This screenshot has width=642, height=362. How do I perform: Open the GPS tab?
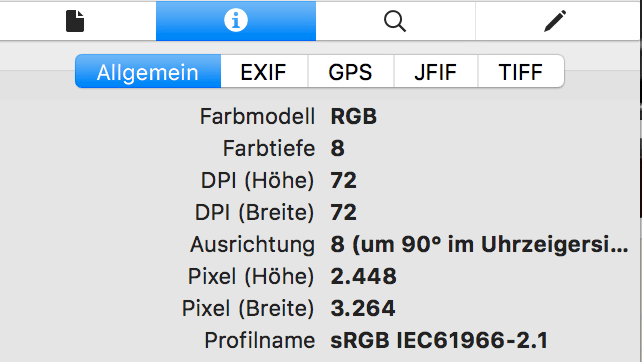[x=350, y=72]
